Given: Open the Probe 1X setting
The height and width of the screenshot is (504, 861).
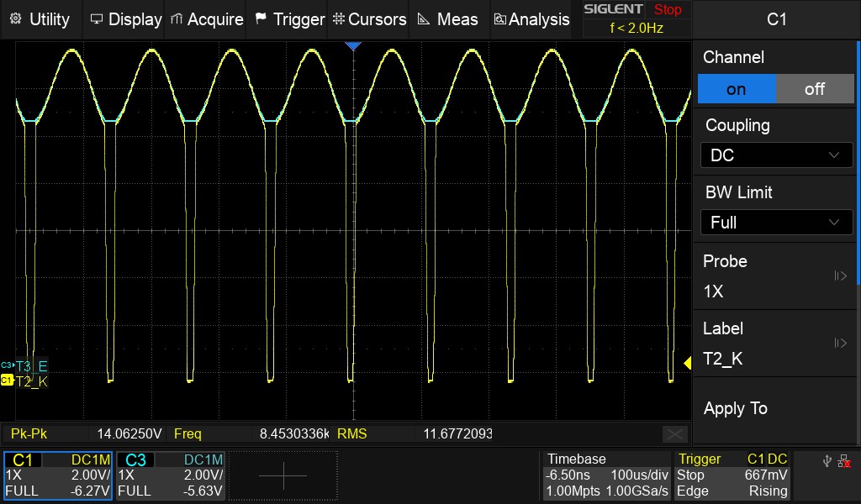Looking at the screenshot, I should click(775, 276).
